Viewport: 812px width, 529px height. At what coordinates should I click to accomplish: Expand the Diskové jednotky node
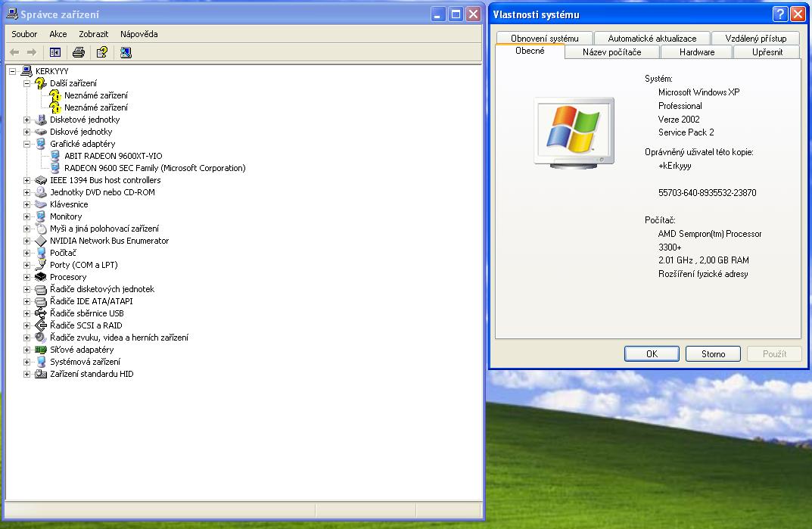(27, 132)
